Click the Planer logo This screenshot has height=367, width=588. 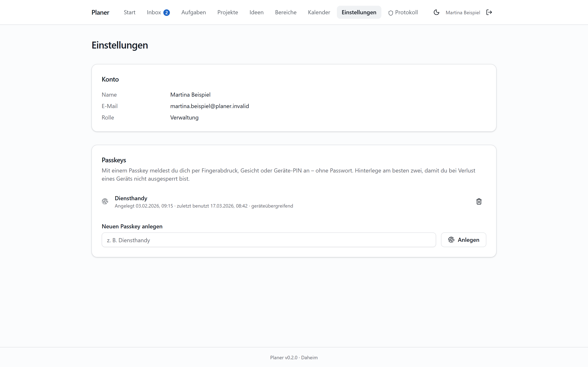(x=100, y=12)
